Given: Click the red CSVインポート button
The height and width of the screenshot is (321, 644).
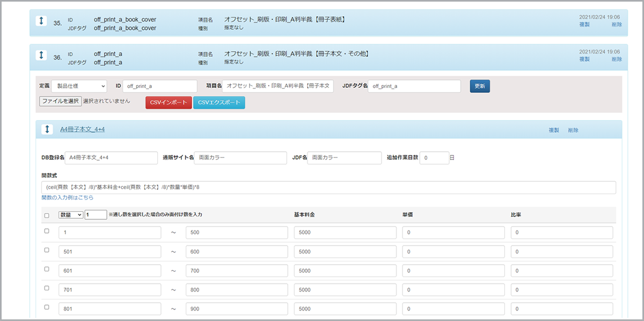Looking at the screenshot, I should coord(169,102).
